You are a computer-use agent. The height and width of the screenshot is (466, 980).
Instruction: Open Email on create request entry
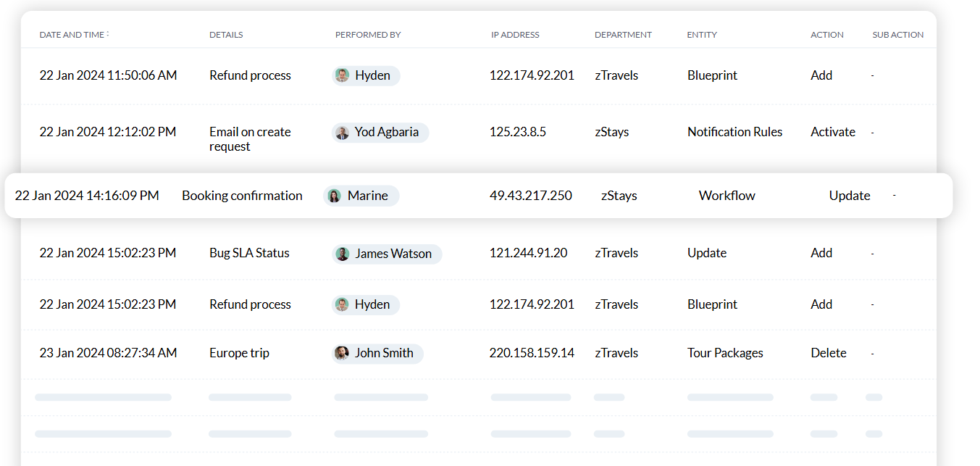250,139
